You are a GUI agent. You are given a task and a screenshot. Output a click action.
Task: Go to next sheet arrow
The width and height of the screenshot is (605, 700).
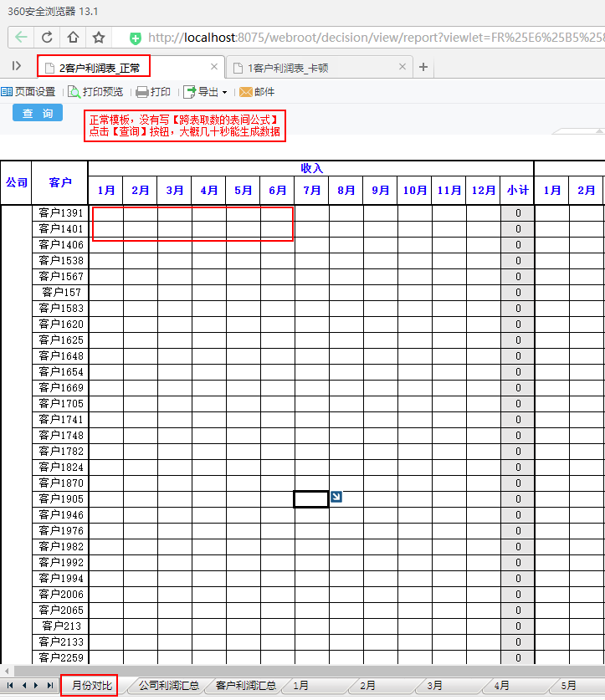click(36, 685)
